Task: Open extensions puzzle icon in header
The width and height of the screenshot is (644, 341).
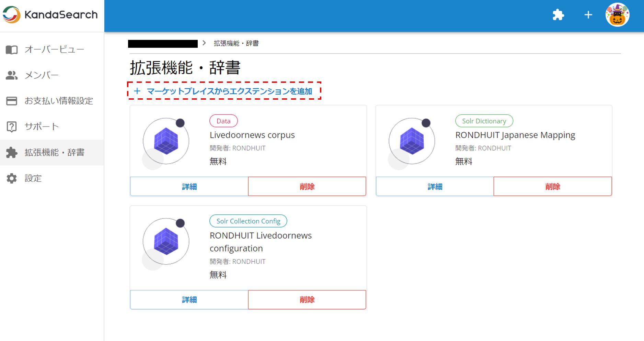Action: 558,15
